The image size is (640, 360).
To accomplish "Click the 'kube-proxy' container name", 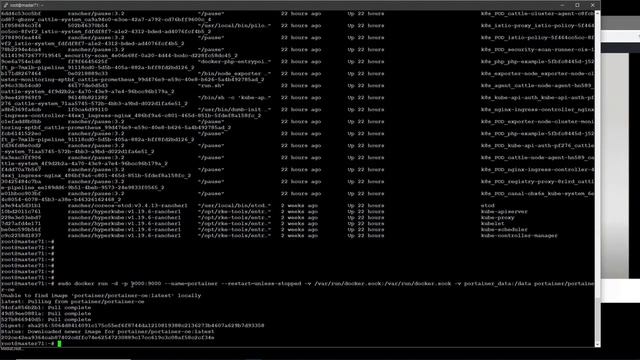I will pos(498,218).
